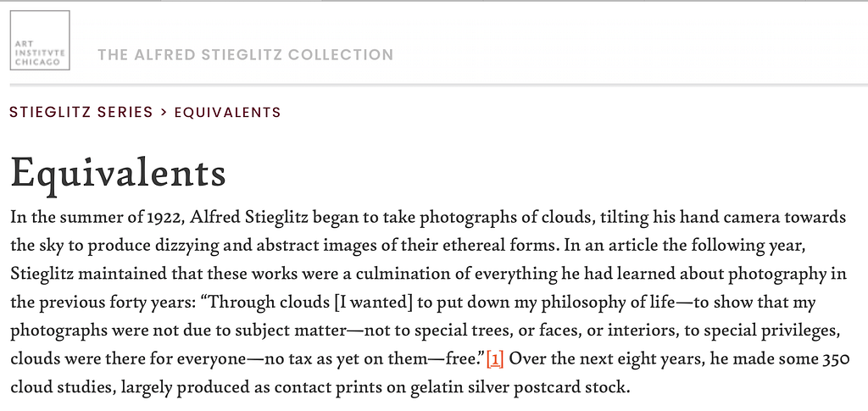Open The Alfred Stieglitz Collection header link

[246, 55]
